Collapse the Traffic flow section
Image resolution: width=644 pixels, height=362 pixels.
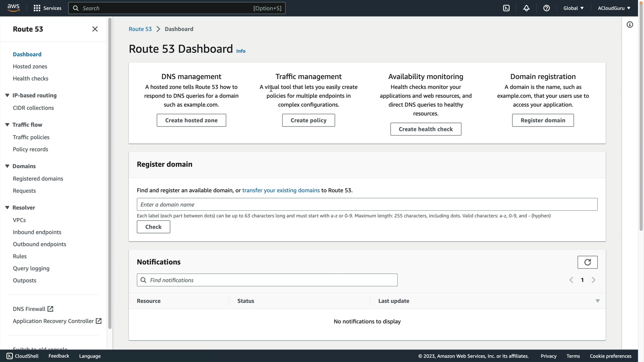[x=7, y=125]
